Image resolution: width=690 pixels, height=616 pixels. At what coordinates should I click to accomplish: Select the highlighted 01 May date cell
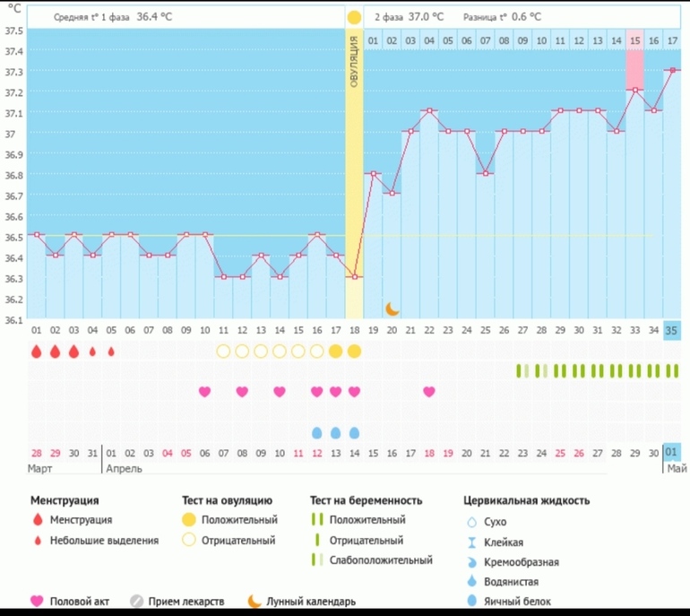pyautogui.click(x=672, y=453)
